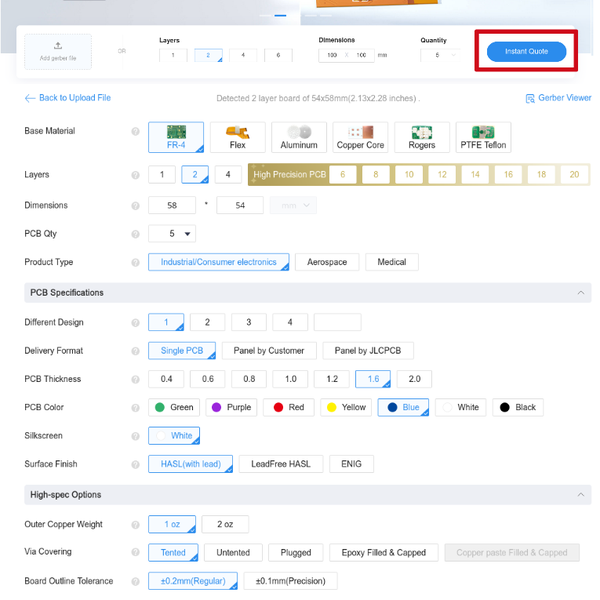Collapse the High-spec Options section
Viewport: 600px width, 600px height.
click(x=581, y=495)
